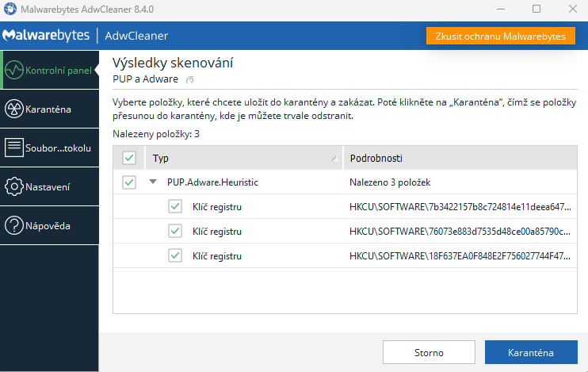Viewport: 588px width, 372px height.
Task: Uncheck the checkbox for the 7b3422157b8c registry key
Action: (x=175, y=206)
